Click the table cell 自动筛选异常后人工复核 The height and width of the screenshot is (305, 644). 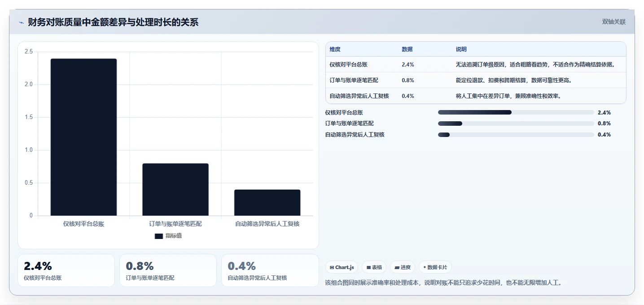click(x=359, y=96)
